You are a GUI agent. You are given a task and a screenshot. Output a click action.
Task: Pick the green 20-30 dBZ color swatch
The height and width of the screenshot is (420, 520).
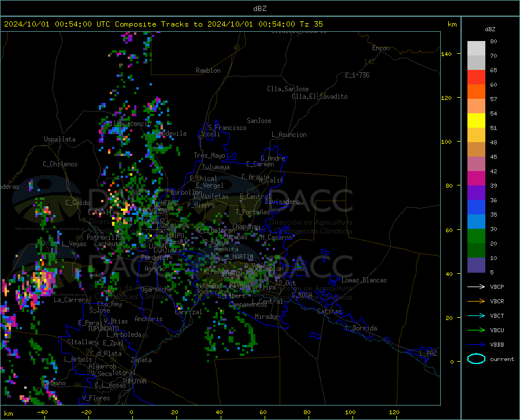476,236
